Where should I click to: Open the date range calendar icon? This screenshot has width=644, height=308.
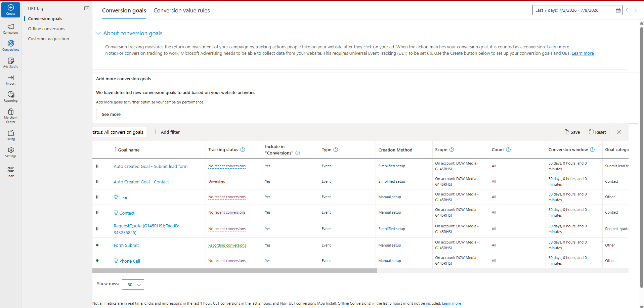pyautogui.click(x=618, y=10)
